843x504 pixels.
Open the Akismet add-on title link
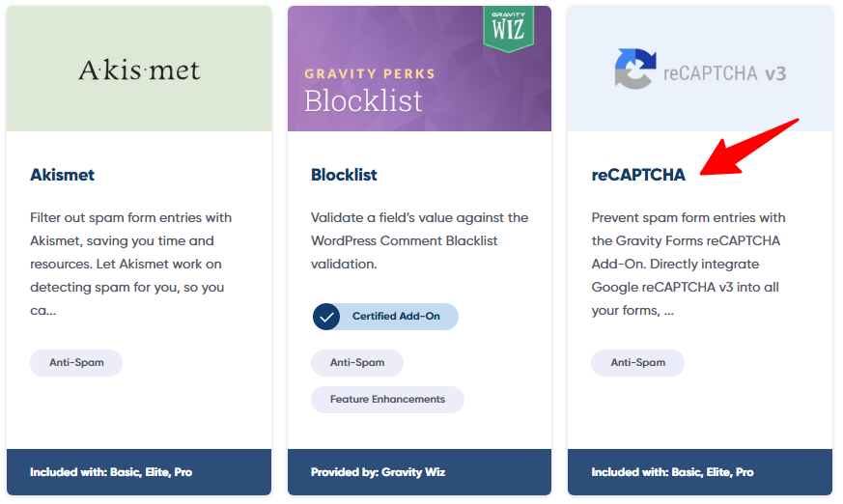(63, 175)
